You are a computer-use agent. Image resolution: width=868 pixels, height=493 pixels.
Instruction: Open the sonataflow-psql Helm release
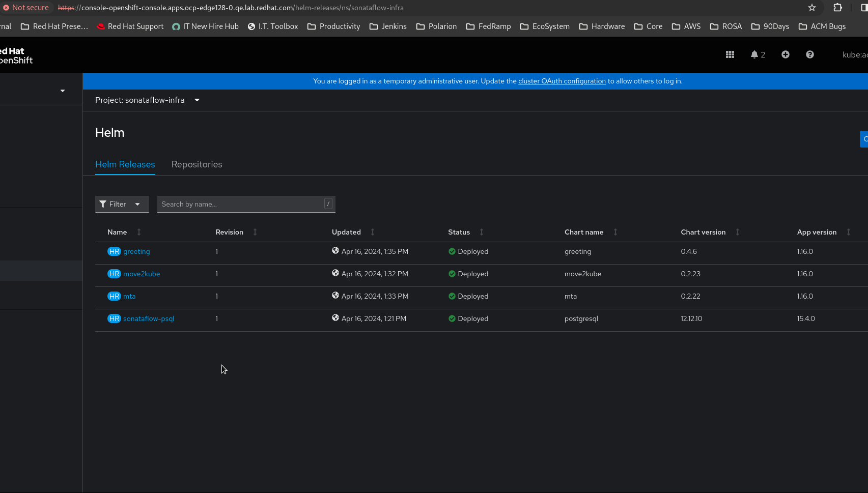coord(149,318)
